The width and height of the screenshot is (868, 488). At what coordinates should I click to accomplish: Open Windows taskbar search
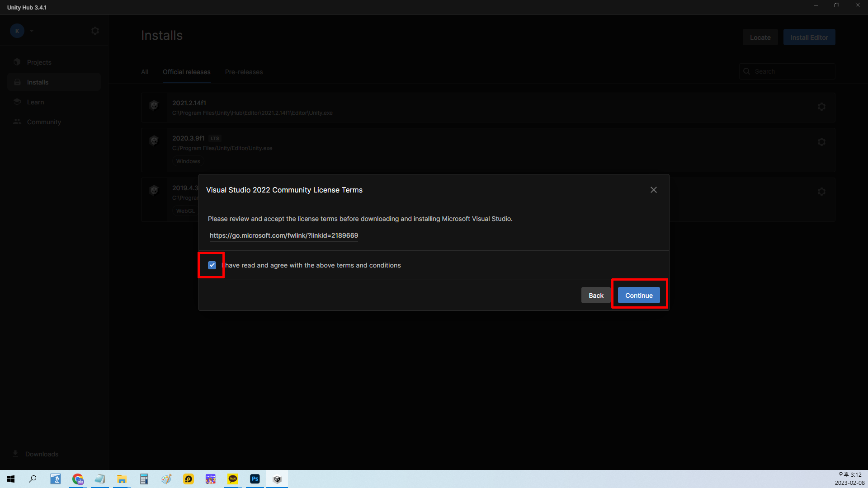point(33,479)
